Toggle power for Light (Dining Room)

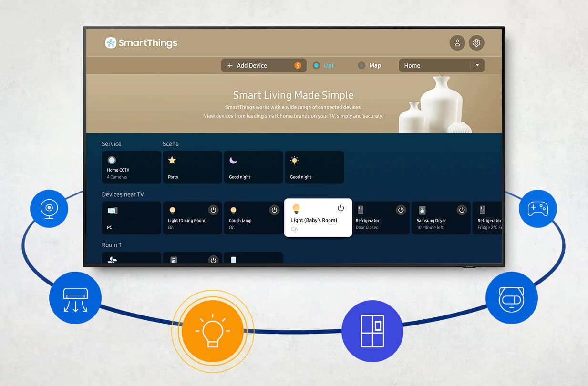click(x=213, y=210)
